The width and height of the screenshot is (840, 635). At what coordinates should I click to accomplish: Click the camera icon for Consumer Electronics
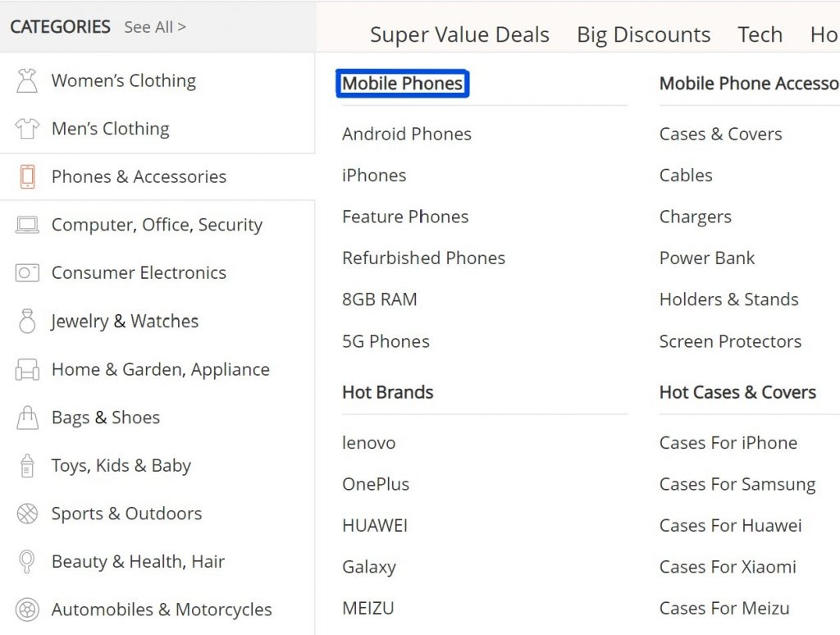pyautogui.click(x=27, y=272)
